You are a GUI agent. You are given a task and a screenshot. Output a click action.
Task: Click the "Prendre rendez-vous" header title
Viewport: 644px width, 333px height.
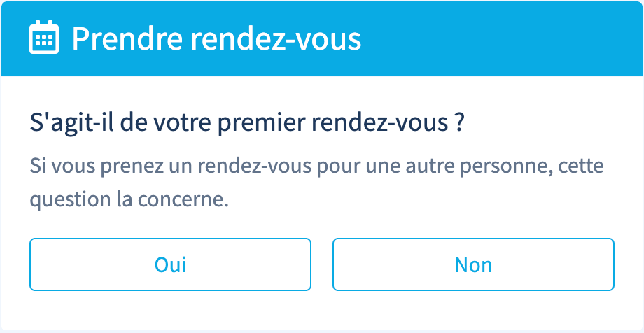tap(216, 38)
